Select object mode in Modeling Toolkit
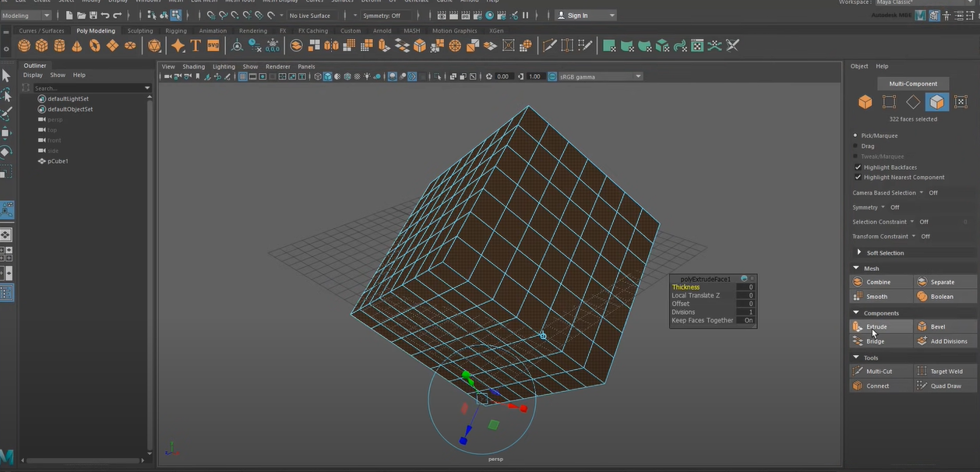980x472 pixels. [x=865, y=102]
